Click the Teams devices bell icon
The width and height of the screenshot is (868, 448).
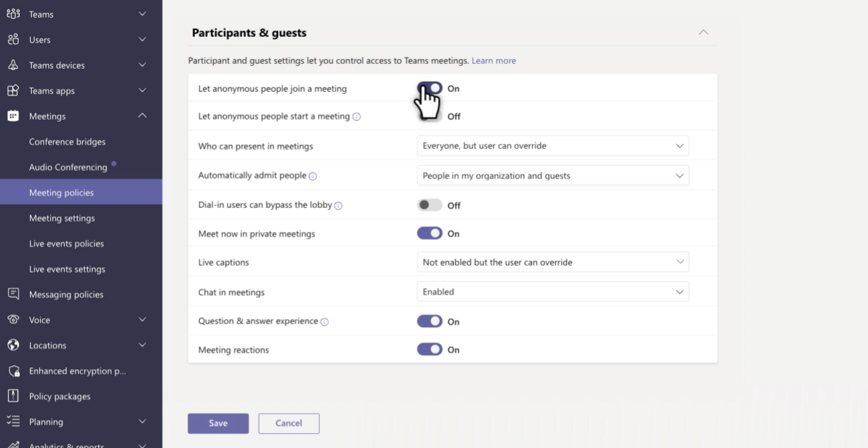tap(13, 65)
